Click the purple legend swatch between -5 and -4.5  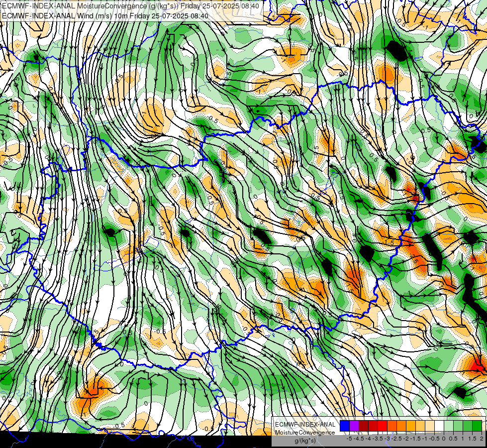tap(354, 426)
